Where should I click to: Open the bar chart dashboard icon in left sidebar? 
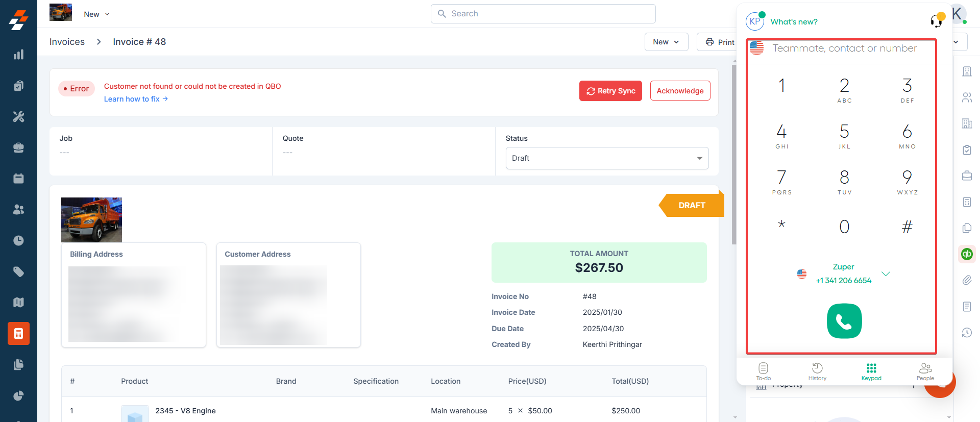(18, 55)
